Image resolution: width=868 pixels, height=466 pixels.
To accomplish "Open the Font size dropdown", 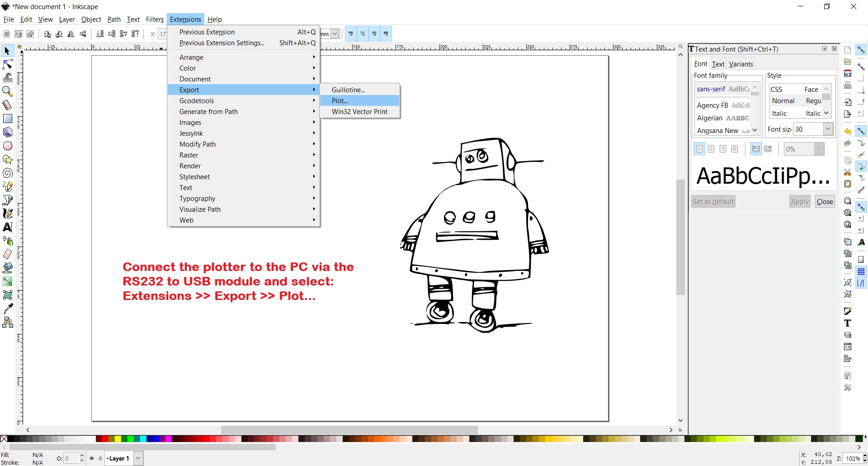I will point(828,129).
